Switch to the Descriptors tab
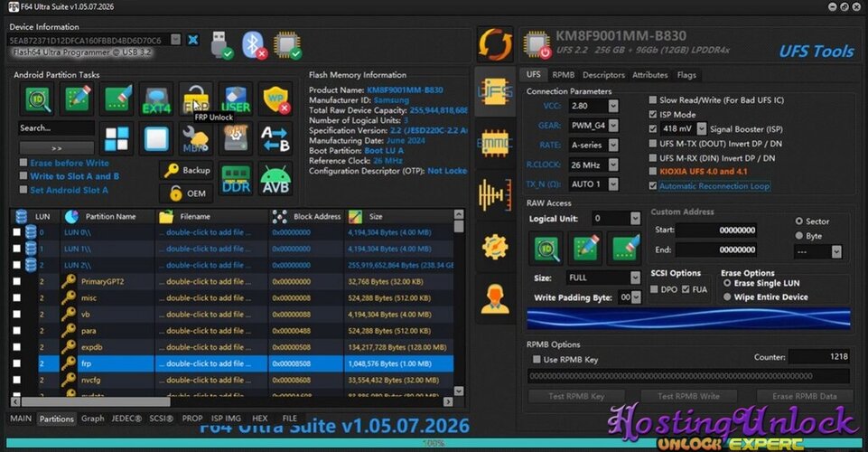Image resolution: width=868 pixels, height=452 pixels. (x=603, y=75)
